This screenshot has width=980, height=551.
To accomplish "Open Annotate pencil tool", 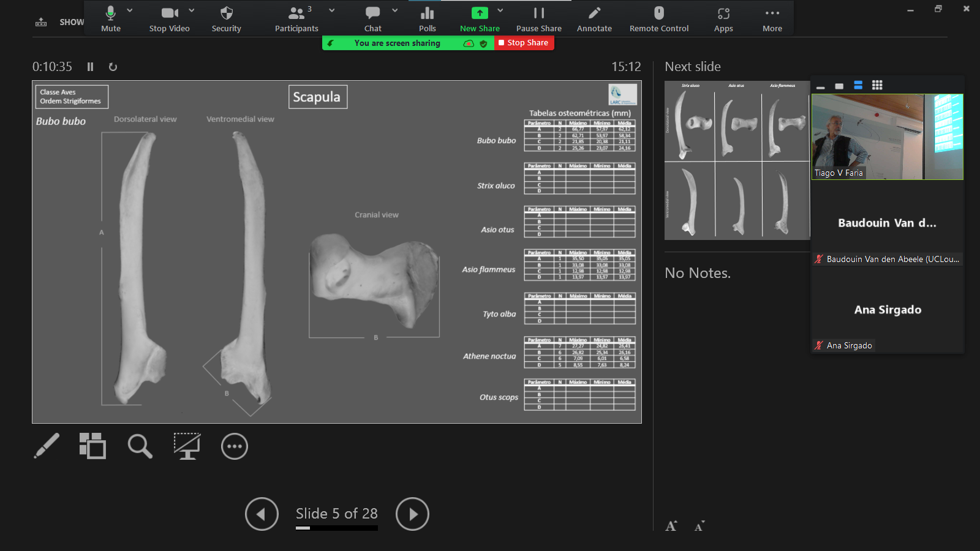I will click(x=595, y=19).
